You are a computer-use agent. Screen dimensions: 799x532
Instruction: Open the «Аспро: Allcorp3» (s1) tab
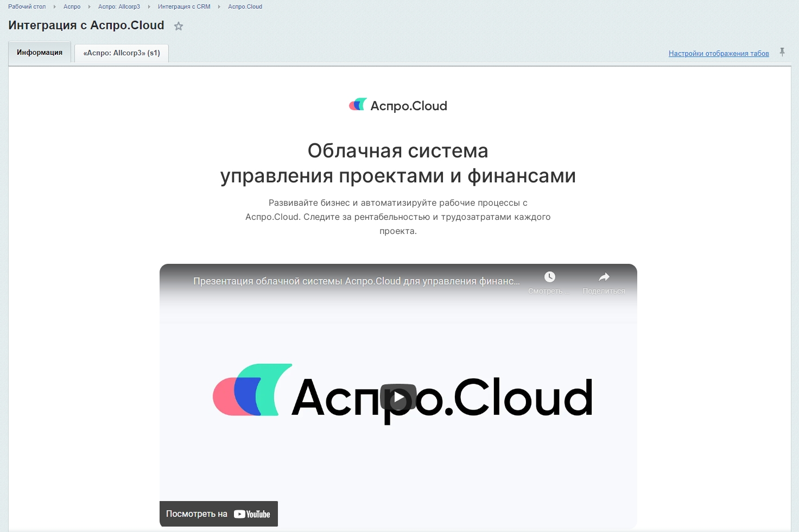[122, 53]
